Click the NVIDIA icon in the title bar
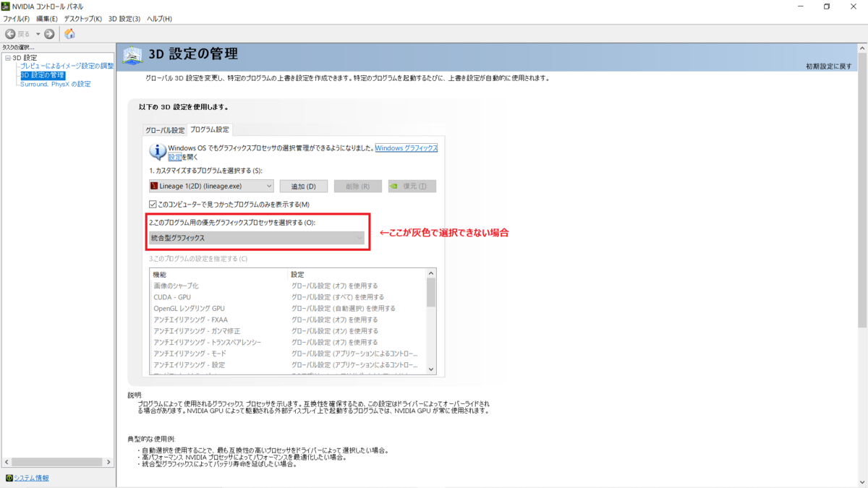This screenshot has width=868, height=488. pyautogui.click(x=7, y=7)
